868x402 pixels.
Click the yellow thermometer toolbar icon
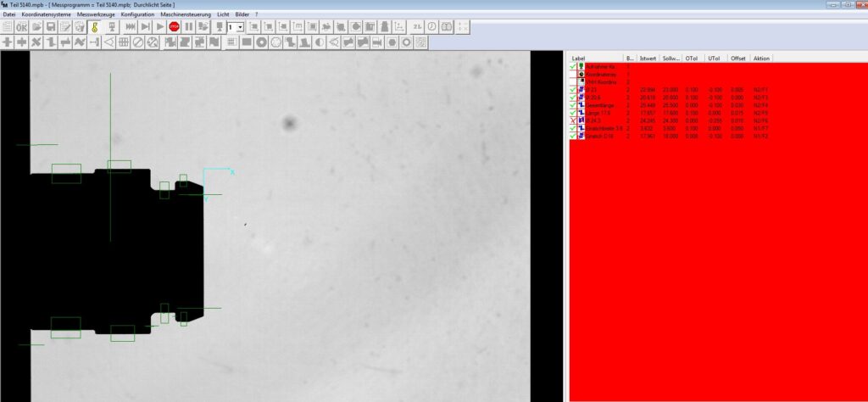point(95,27)
